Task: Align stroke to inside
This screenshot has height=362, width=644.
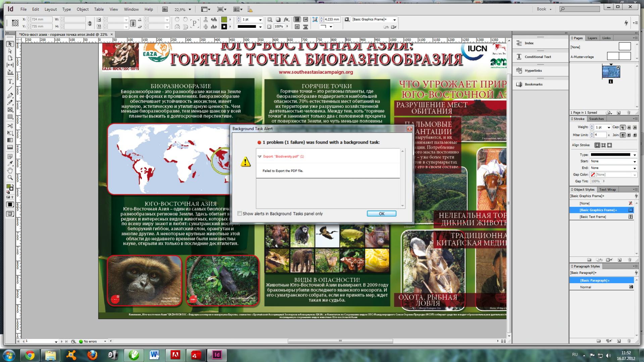Action: click(603, 145)
